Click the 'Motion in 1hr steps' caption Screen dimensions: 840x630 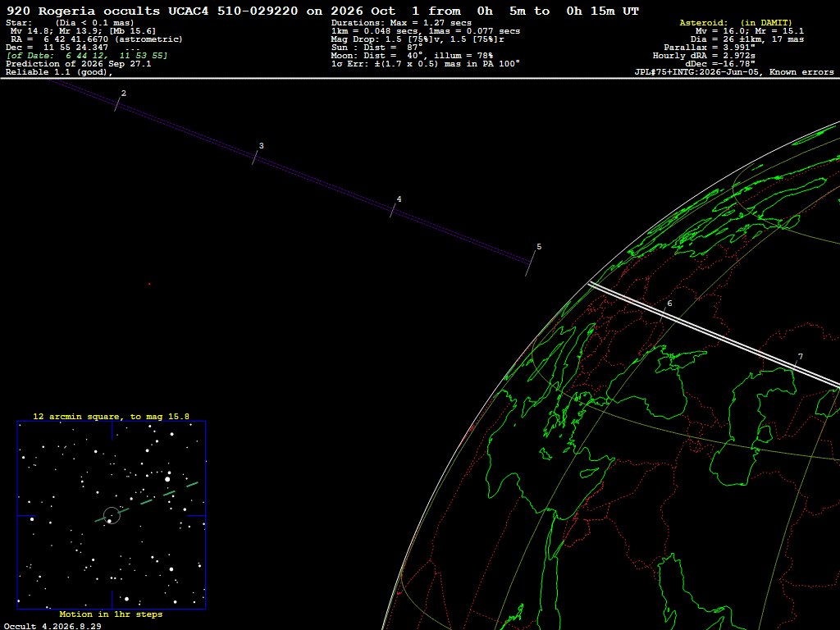[x=111, y=614]
